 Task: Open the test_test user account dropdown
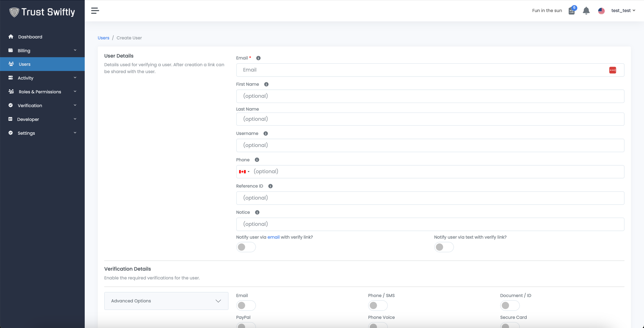[x=623, y=11]
